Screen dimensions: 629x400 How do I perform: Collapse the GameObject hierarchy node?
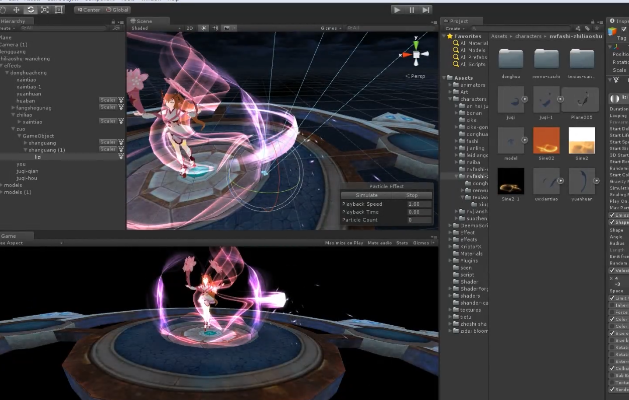click(19, 136)
